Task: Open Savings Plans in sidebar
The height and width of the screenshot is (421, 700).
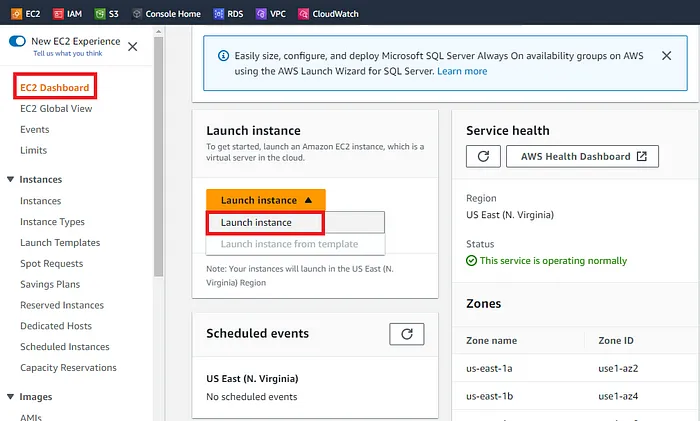Action: tap(50, 284)
